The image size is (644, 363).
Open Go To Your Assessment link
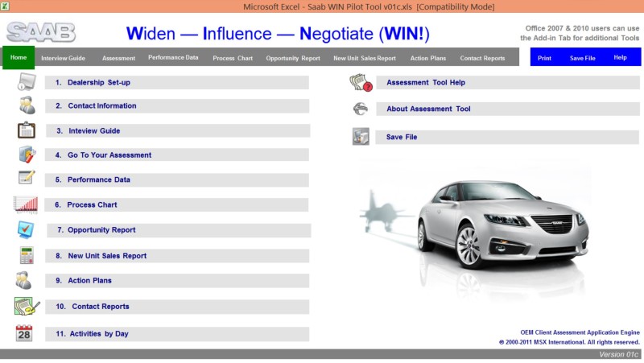point(109,155)
